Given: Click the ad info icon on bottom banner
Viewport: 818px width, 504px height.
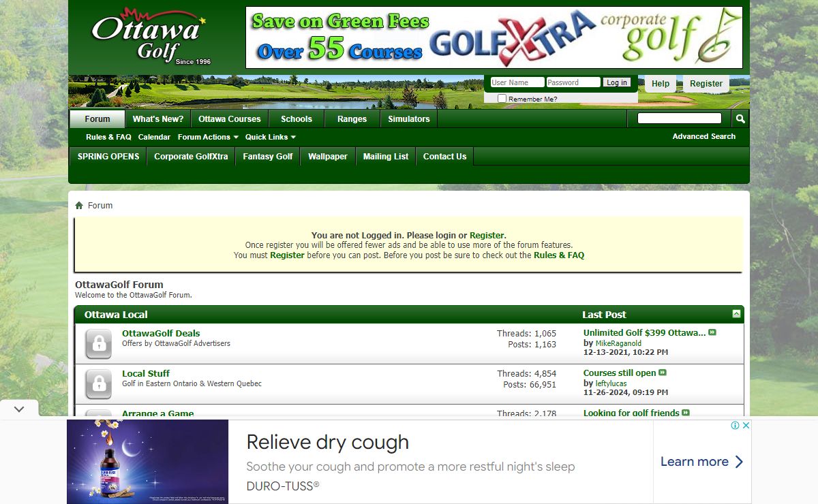Looking at the screenshot, I should pos(736,425).
